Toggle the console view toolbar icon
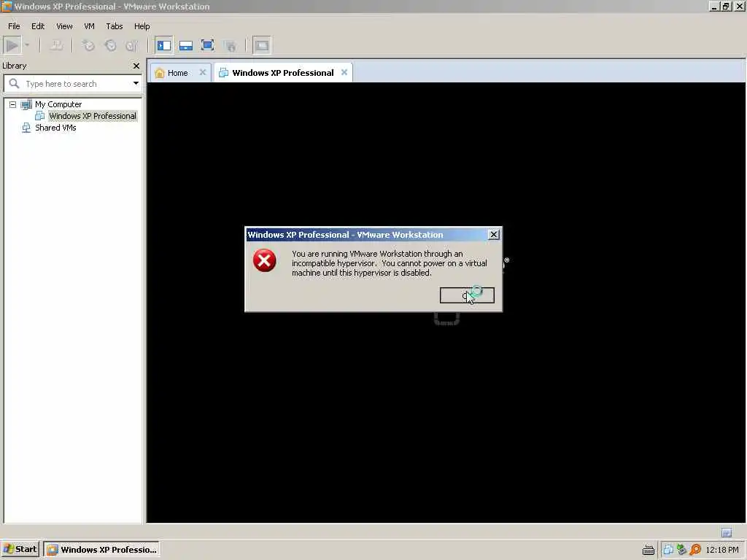747x560 pixels. (262, 46)
